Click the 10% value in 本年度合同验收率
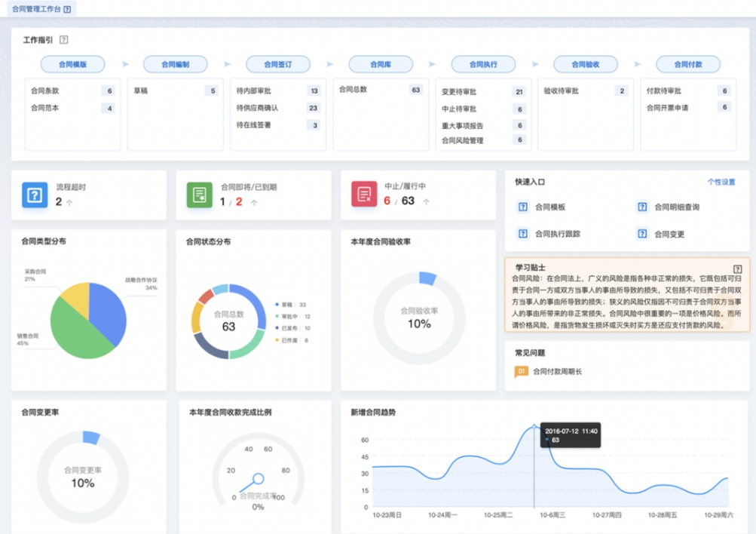756x534 pixels. (420, 324)
